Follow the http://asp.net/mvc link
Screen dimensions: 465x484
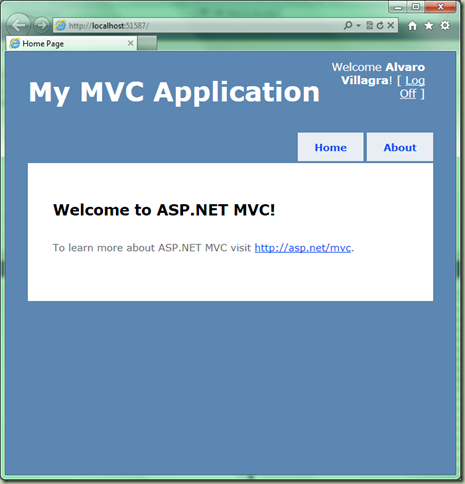pyautogui.click(x=303, y=248)
